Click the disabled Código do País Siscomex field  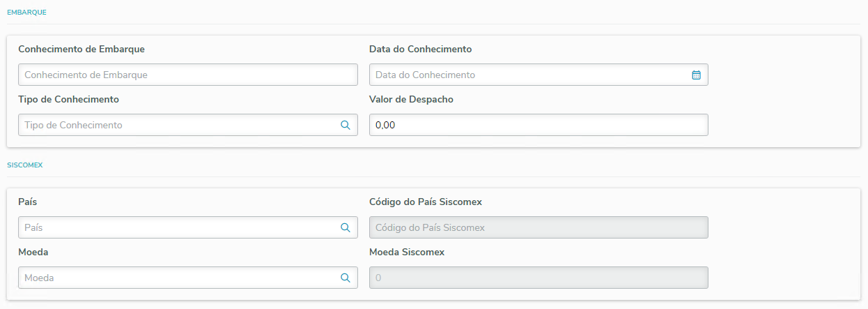(x=538, y=227)
